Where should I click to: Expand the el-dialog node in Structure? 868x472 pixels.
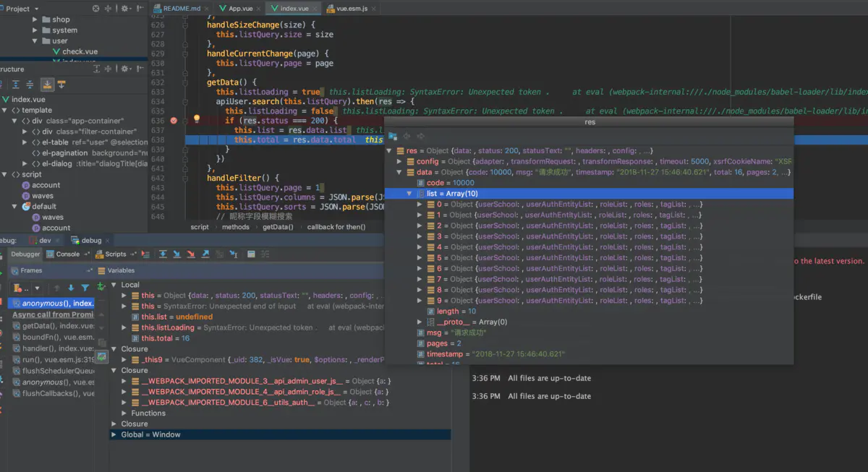pyautogui.click(x=25, y=164)
